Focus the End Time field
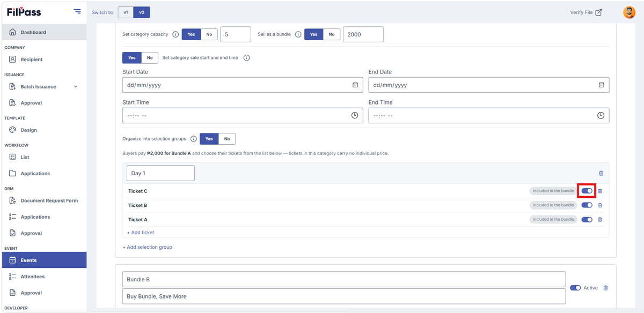This screenshot has width=644, height=313. 489,116
